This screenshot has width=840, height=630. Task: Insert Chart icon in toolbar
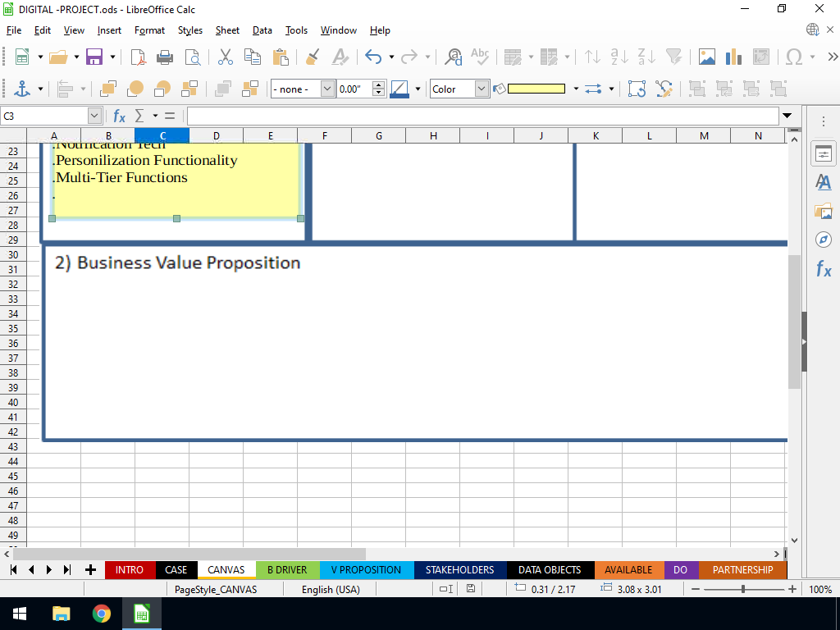tap(733, 57)
